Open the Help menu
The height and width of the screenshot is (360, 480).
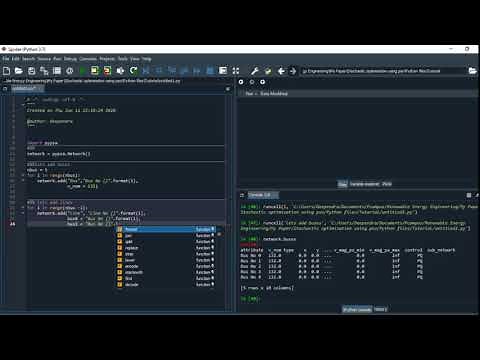coord(146,59)
